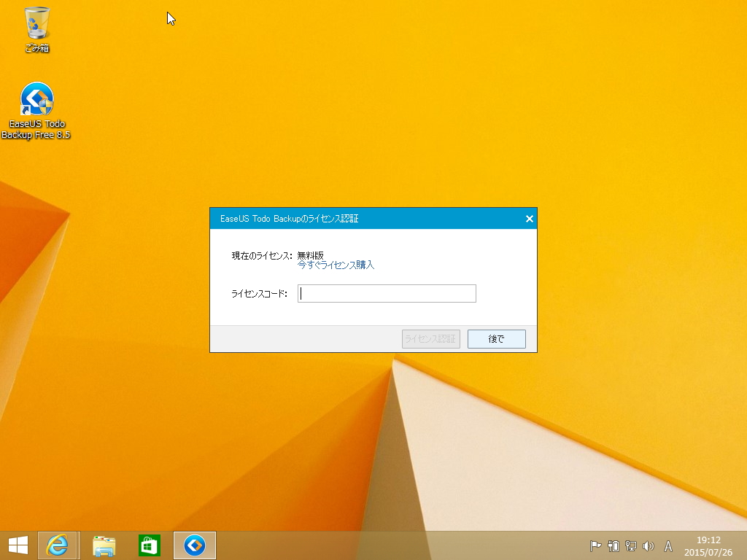Viewport: 747px width, 560px height.
Task: Open the Windows Store app
Action: (x=149, y=545)
